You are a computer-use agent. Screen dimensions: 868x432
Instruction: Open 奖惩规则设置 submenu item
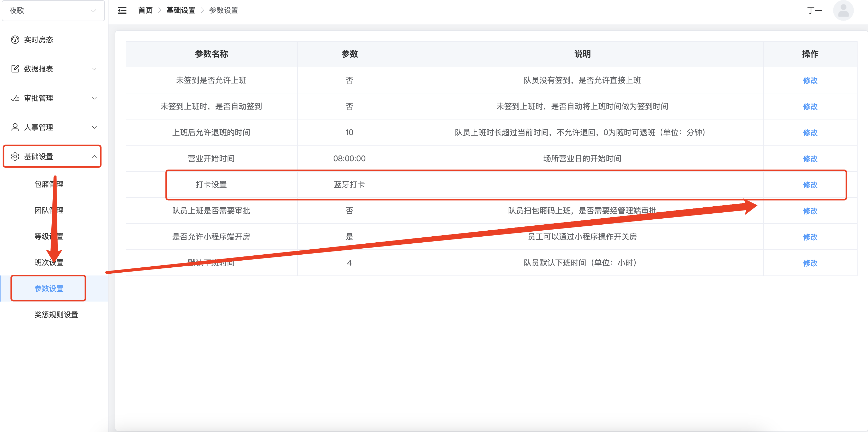[x=56, y=315]
